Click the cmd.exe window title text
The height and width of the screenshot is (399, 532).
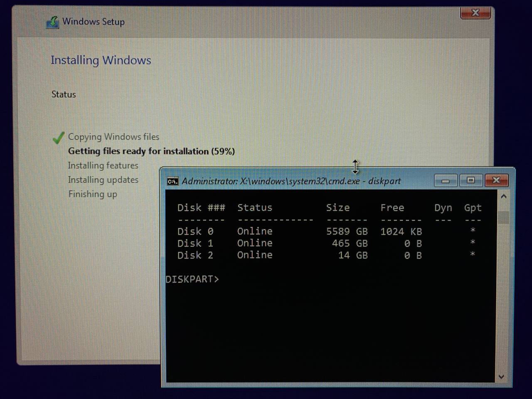(x=291, y=181)
